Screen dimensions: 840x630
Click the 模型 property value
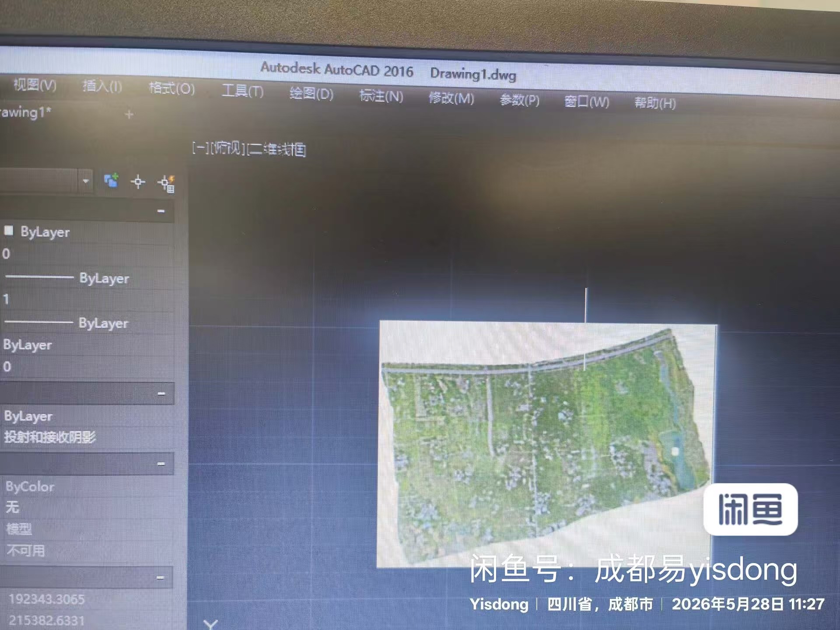coord(19,529)
